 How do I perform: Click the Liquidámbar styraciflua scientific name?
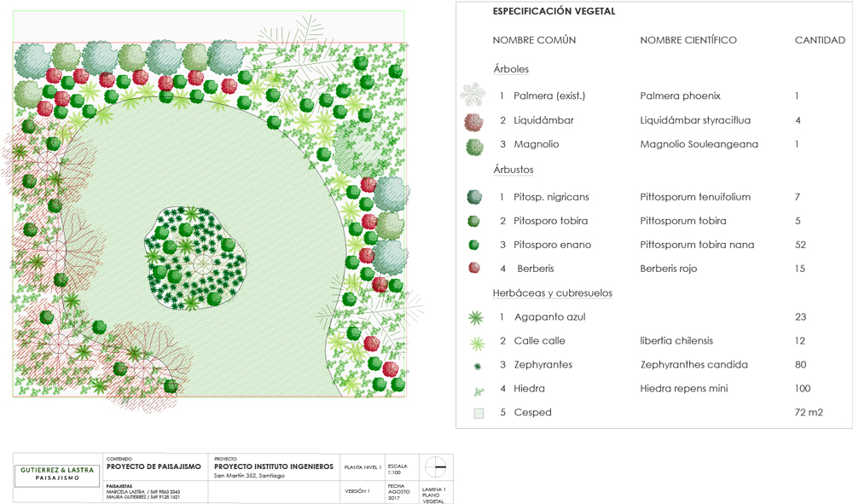694,120
